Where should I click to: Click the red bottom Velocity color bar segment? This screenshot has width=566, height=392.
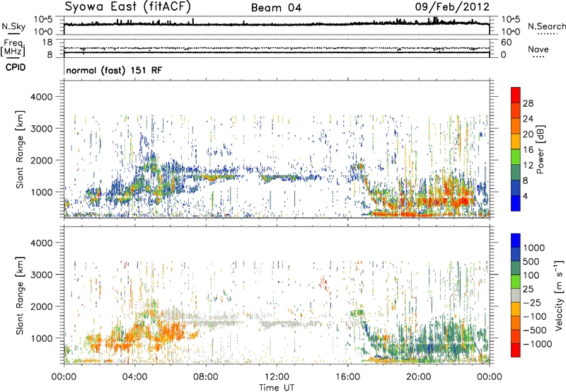[x=516, y=350]
